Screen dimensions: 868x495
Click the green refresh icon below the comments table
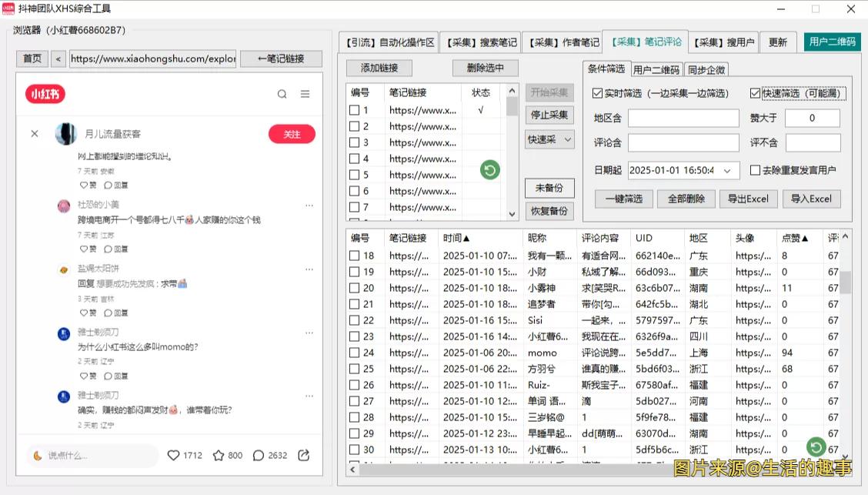pyautogui.click(x=816, y=447)
